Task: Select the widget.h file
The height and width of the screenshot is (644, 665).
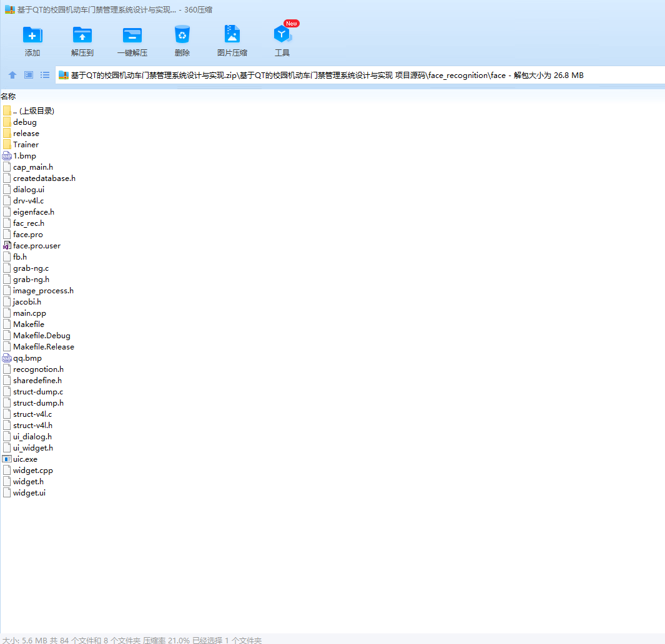Action: 23,482
